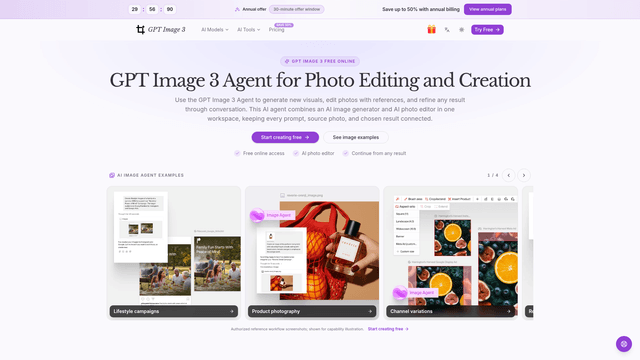The height and width of the screenshot is (360, 640).
Task: Expand the AI Tools dropdown menu
Action: point(249,29)
